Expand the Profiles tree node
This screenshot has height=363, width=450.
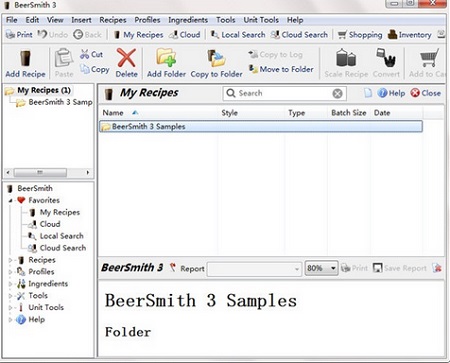coord(10,272)
